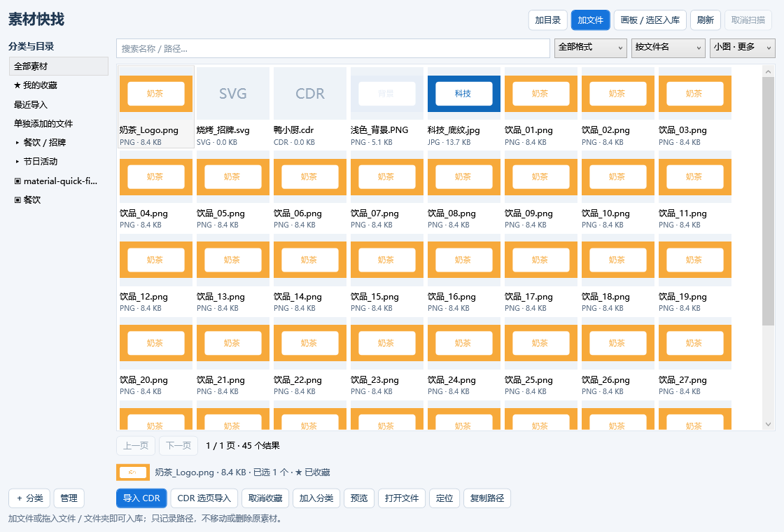Click 打开文件 button

click(x=402, y=498)
